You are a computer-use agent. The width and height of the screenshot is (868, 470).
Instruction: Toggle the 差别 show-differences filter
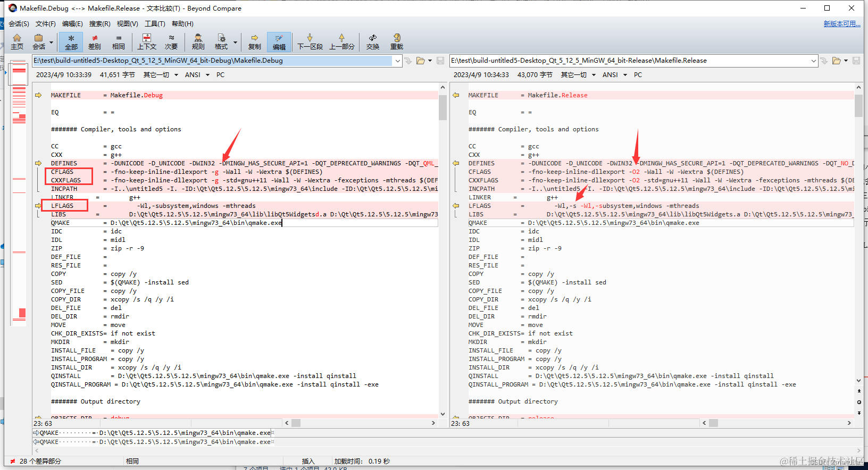click(95, 42)
